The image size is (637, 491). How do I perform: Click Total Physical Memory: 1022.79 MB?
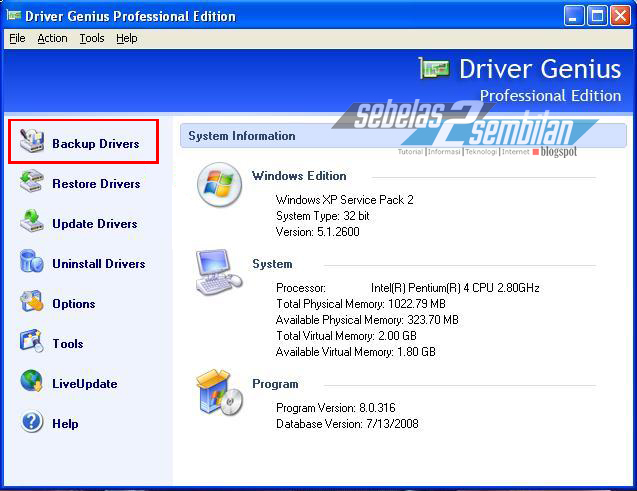[361, 304]
